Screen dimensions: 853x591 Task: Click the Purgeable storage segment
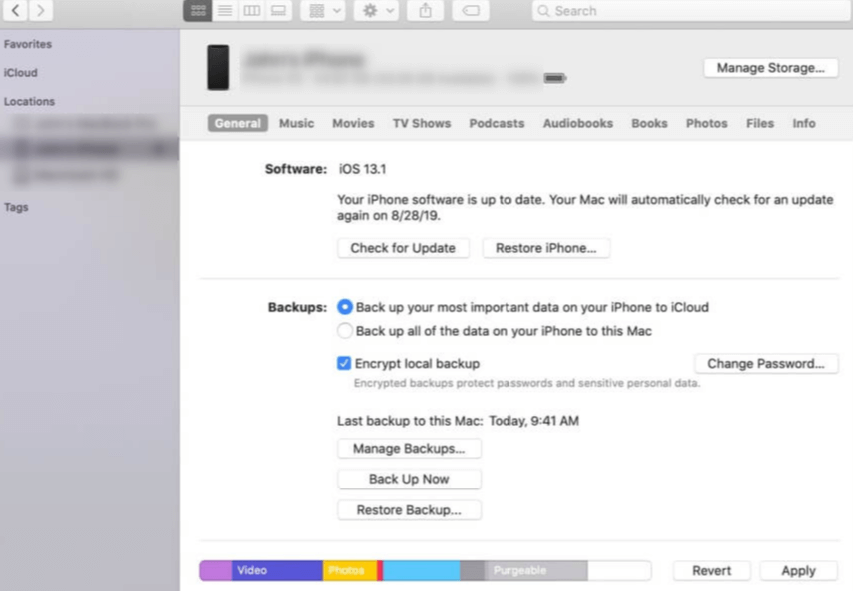(536, 570)
